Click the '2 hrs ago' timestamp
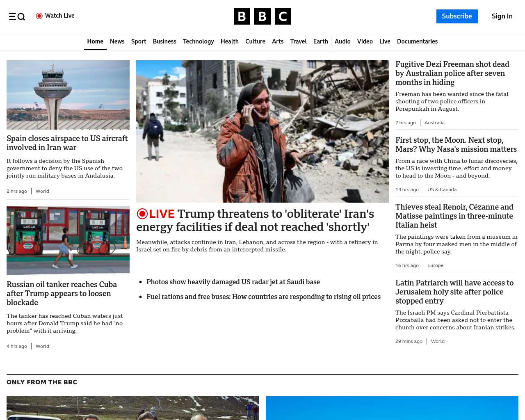 [17, 191]
